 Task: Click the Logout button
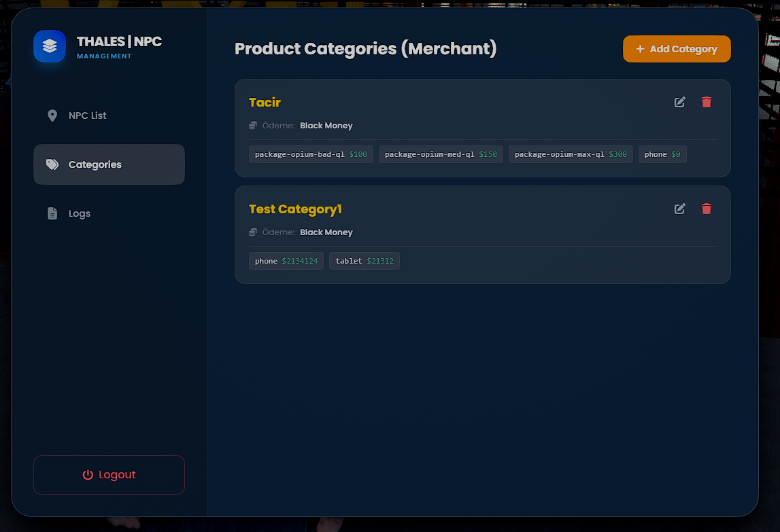[109, 475]
